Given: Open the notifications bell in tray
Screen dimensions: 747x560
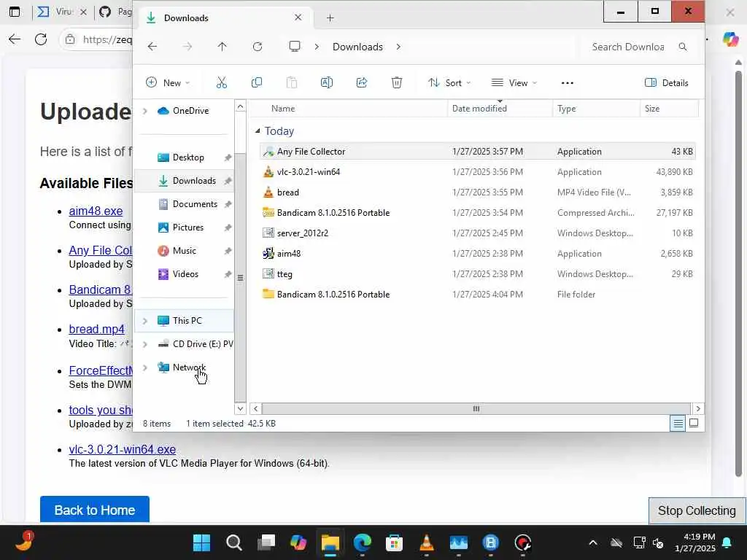Looking at the screenshot, I should click(x=727, y=542).
